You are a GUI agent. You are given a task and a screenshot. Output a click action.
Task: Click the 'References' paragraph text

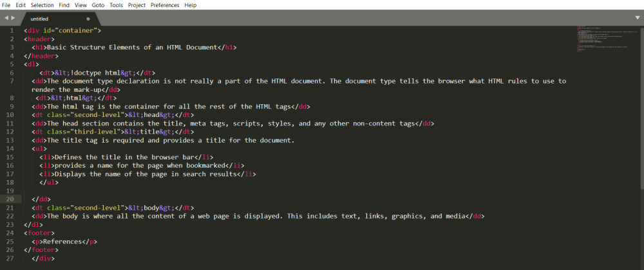click(x=62, y=241)
